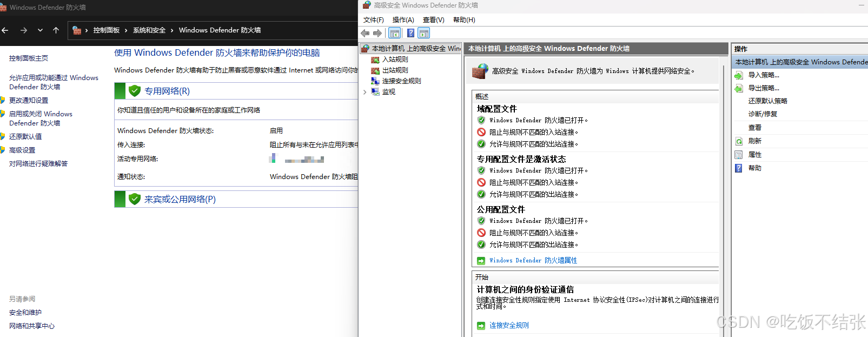Screen dimensions: 868x337
Task: Open 对网络进行疑难解答 in the sidebar
Action: click(38, 164)
